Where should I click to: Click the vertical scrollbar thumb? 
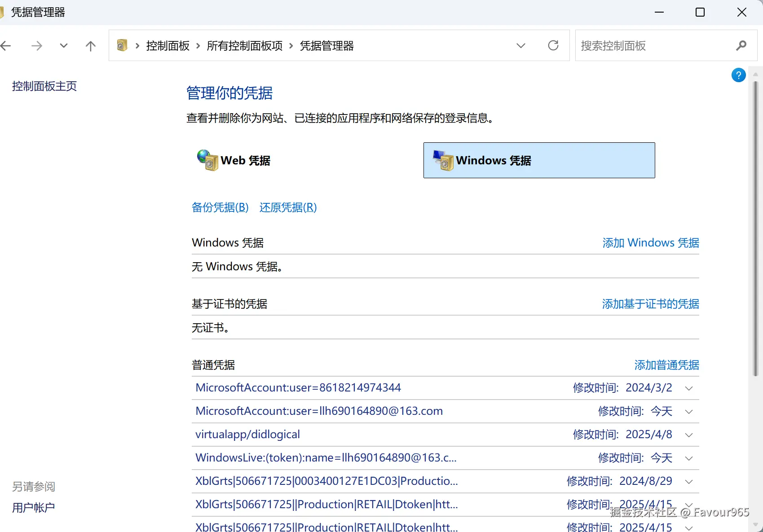(755, 229)
